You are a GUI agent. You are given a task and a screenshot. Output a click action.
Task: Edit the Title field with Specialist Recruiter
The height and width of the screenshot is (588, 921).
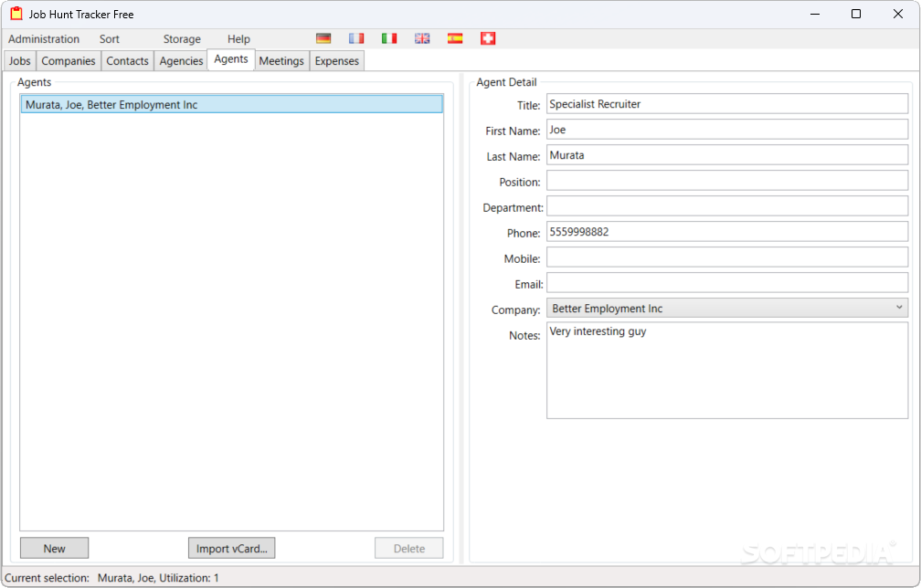727,104
